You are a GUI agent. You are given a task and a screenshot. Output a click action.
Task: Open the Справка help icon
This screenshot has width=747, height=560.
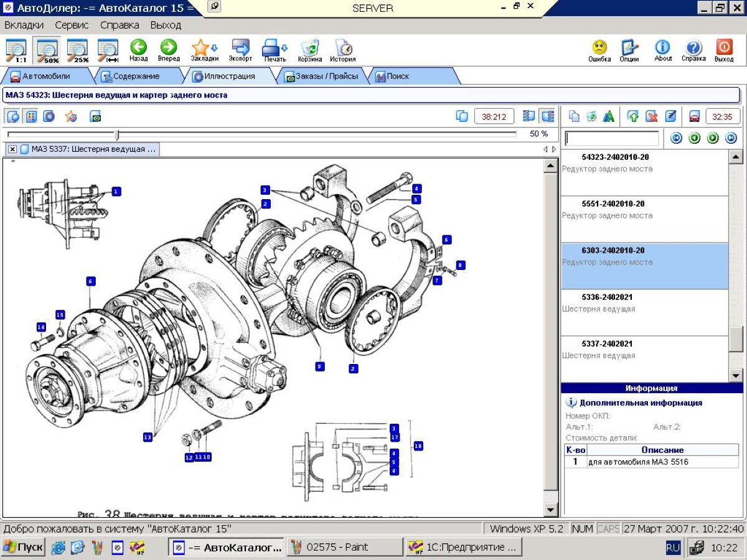point(693,51)
